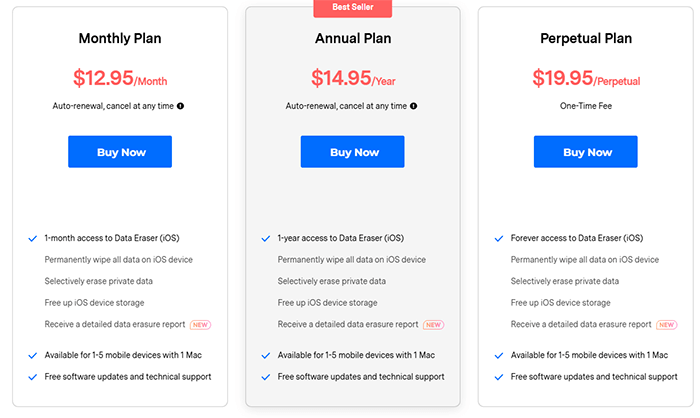700x418 pixels.
Task: Click the Annual Plan checkmark for 1-5 mobile devices
Action: click(266, 355)
